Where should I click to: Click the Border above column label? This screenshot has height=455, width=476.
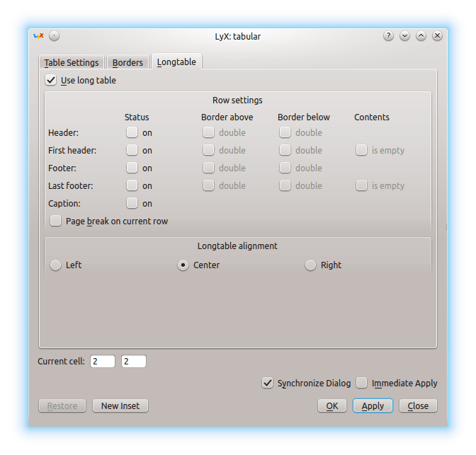click(x=227, y=117)
